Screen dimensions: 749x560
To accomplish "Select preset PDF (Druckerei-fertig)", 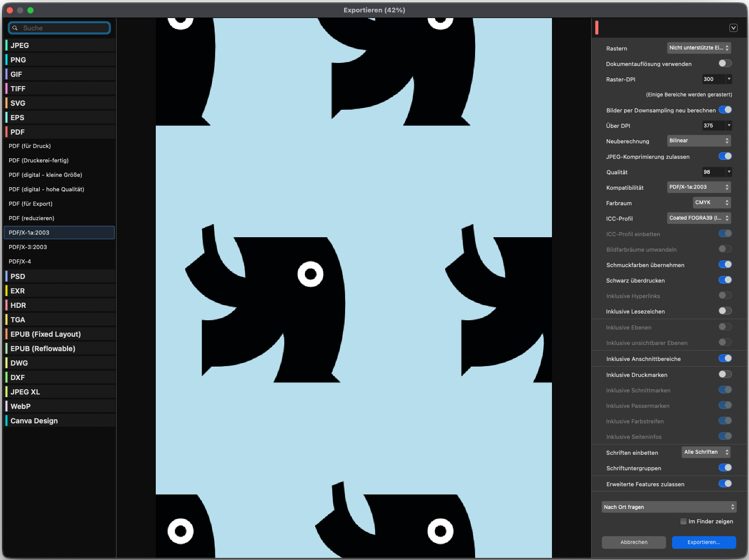I will pyautogui.click(x=59, y=160).
